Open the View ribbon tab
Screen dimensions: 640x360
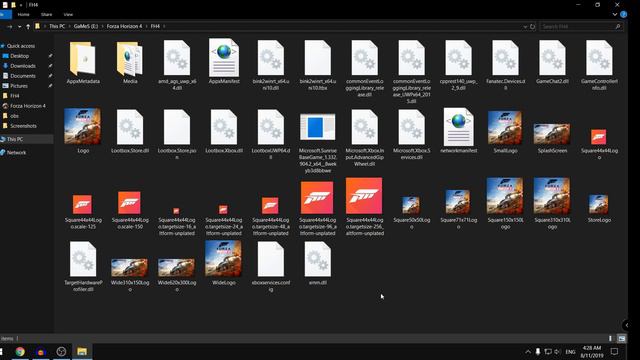[68, 14]
